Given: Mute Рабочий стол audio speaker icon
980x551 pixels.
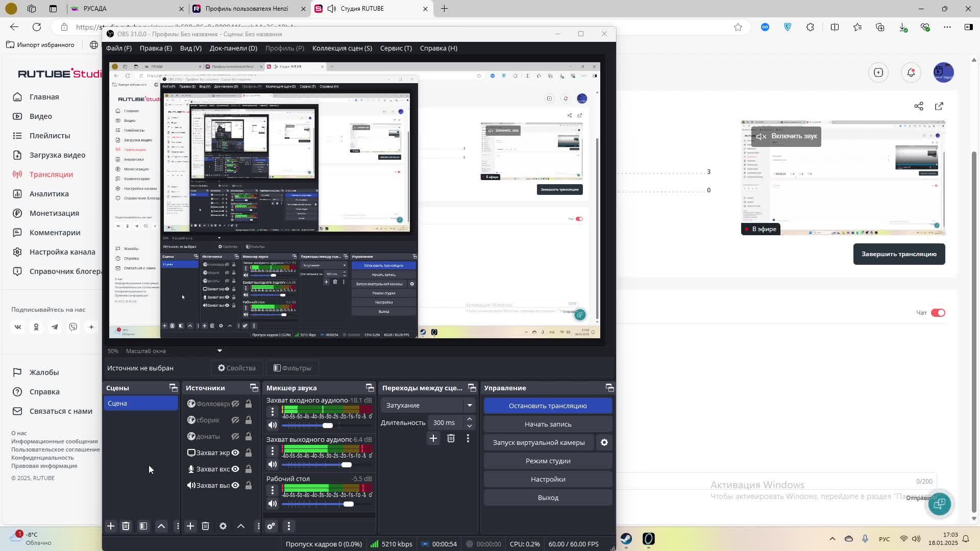Looking at the screenshot, I should [x=273, y=504].
